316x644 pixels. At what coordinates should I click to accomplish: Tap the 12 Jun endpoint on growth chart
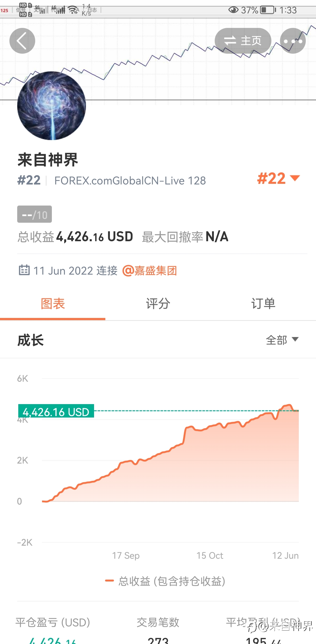pyautogui.click(x=285, y=555)
